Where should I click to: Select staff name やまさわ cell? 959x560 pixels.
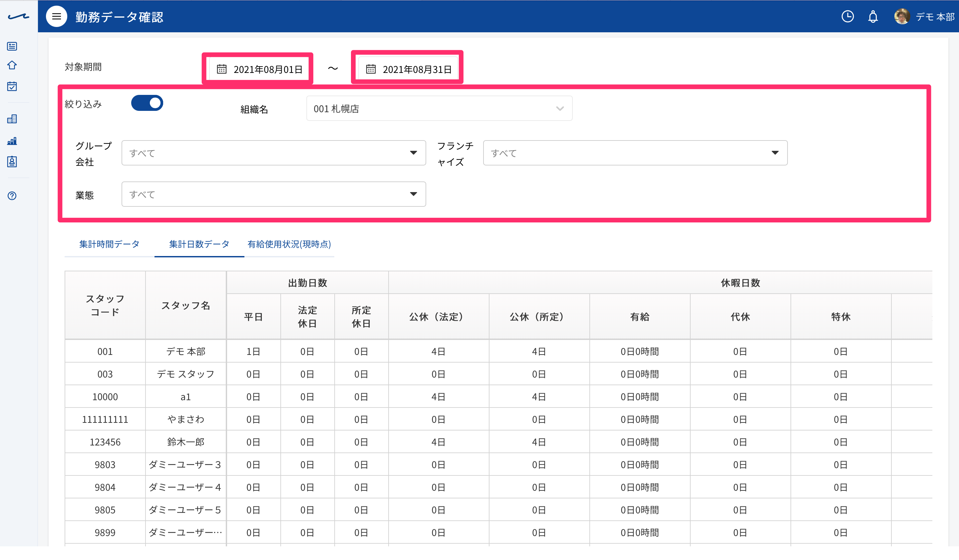pos(186,420)
